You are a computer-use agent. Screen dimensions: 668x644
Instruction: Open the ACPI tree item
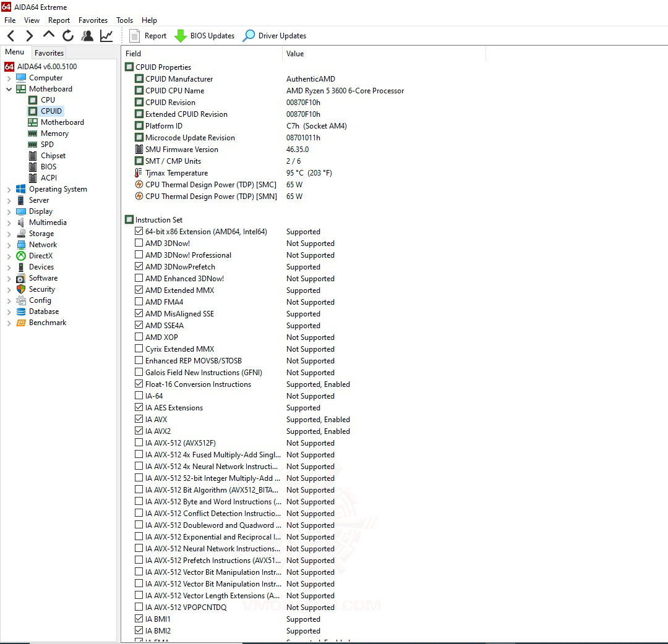click(49, 177)
